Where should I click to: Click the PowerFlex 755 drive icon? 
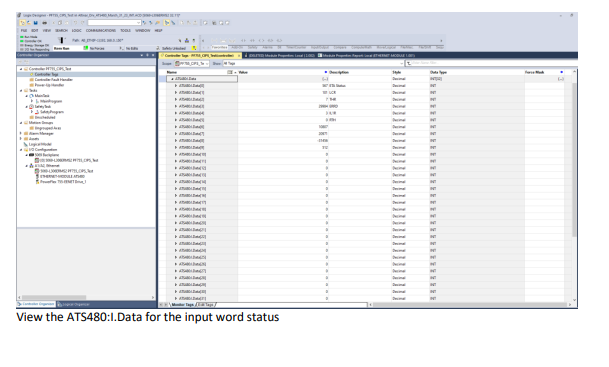(37, 182)
